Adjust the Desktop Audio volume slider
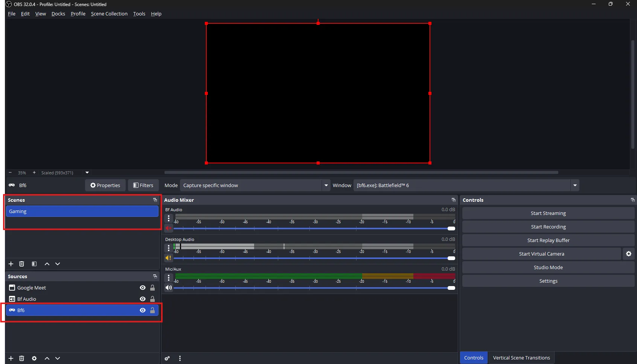This screenshot has width=637, height=364. 451,258
